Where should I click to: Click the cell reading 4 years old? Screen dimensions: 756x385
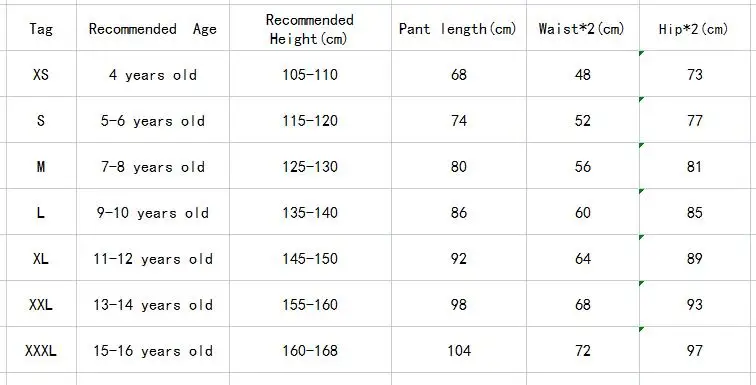[x=153, y=74]
